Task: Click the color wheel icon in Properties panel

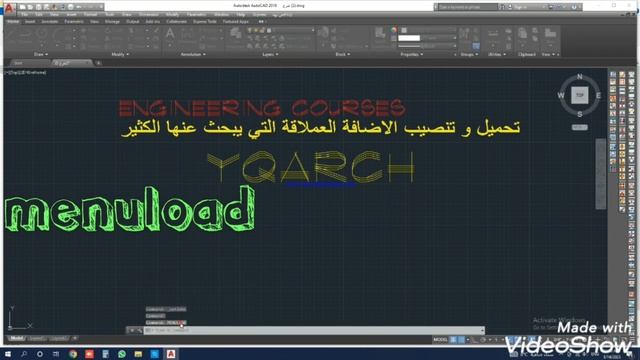Action: [x=393, y=30]
